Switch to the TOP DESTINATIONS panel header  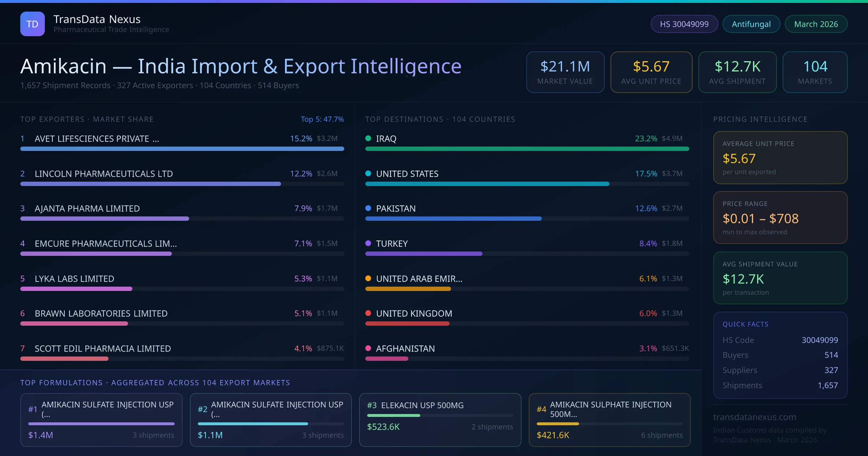tap(440, 119)
